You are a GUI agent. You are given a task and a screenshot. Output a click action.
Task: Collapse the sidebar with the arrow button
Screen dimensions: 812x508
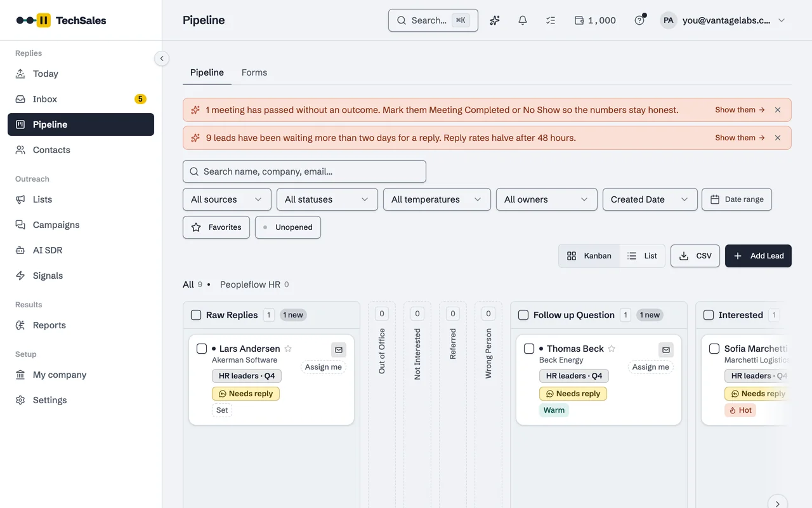pos(162,58)
